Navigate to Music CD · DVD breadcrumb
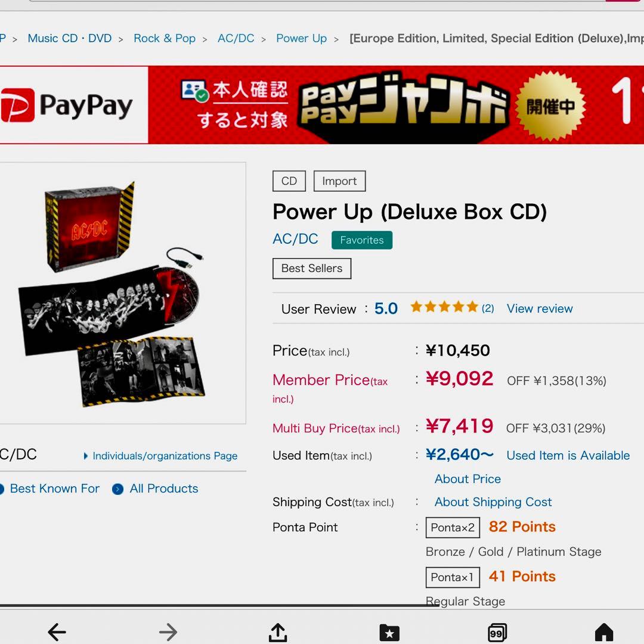644x644 pixels. tap(69, 38)
